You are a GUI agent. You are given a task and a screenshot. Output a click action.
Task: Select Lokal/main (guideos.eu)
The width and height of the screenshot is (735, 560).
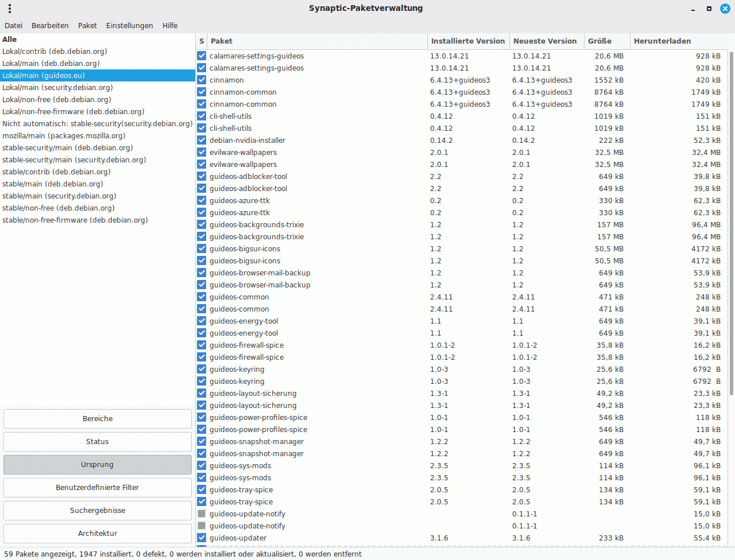98,75
